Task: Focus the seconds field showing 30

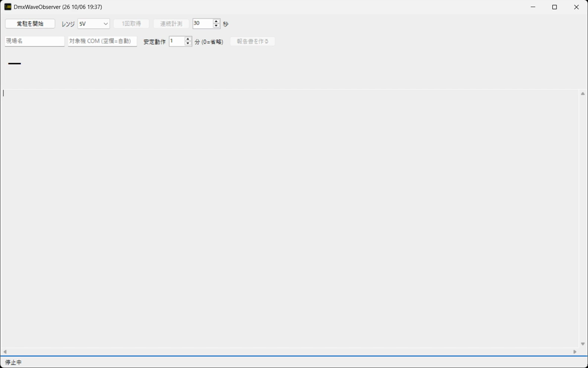Action: [x=203, y=23]
